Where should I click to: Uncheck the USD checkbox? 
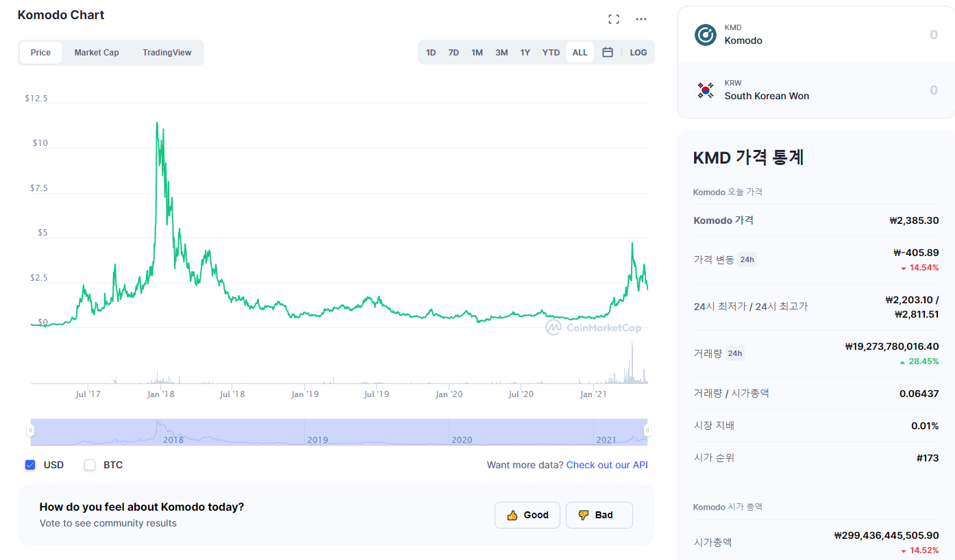point(30,465)
